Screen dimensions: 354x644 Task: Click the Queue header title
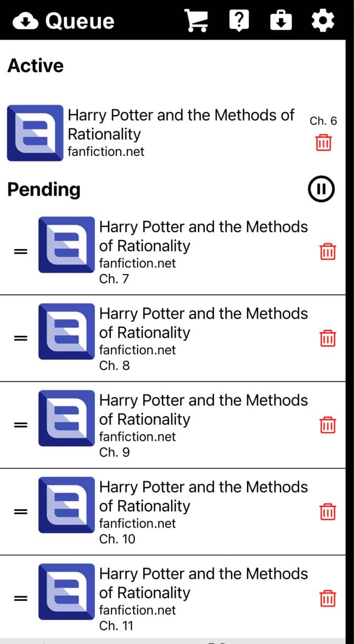[x=80, y=21]
